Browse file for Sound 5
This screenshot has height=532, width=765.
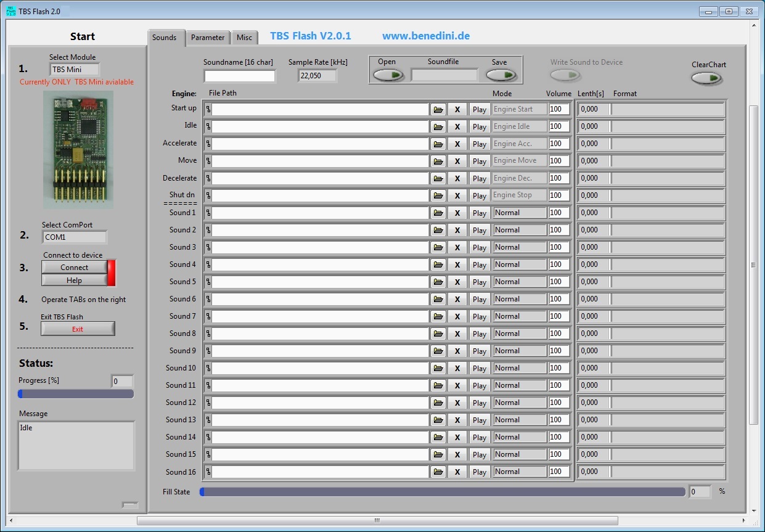click(x=438, y=282)
